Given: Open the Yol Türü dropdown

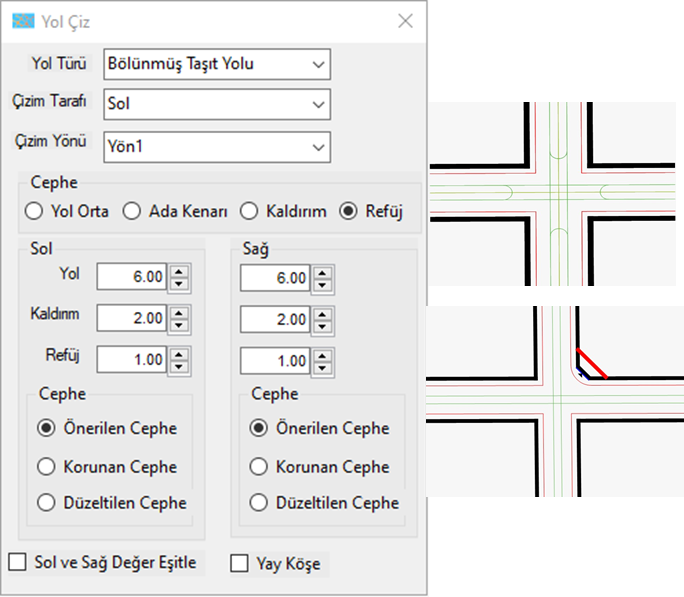Looking at the screenshot, I should [x=217, y=64].
